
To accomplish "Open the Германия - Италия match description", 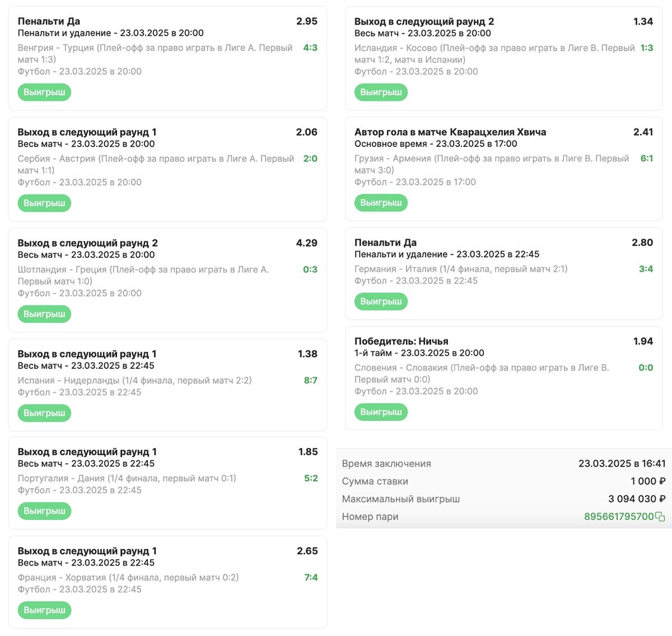I will [461, 269].
